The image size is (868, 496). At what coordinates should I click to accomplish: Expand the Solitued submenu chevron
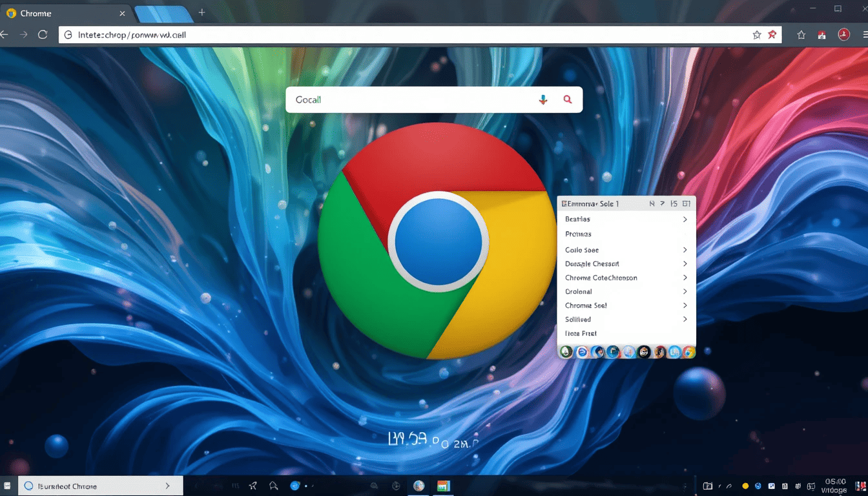685,319
